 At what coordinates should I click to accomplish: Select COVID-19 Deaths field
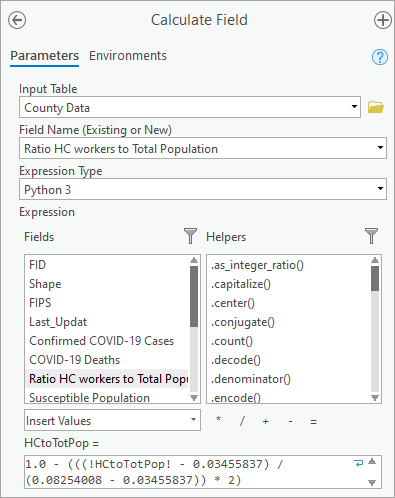tap(107, 360)
